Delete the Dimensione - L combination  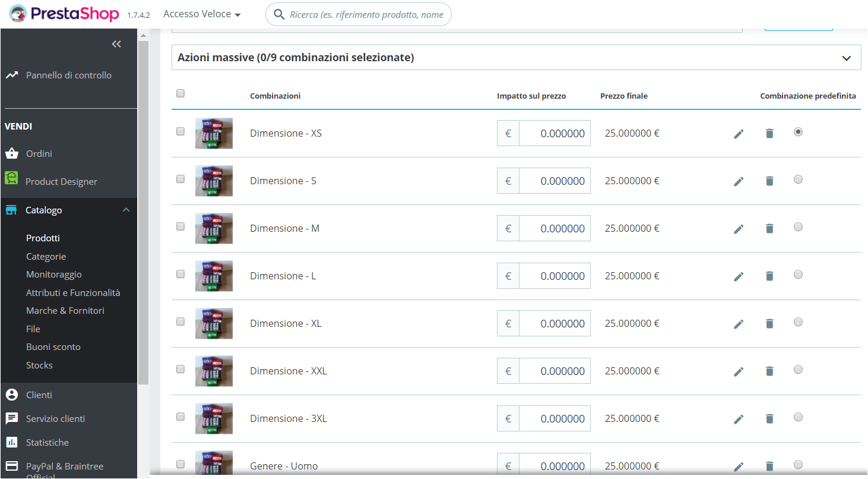click(769, 276)
